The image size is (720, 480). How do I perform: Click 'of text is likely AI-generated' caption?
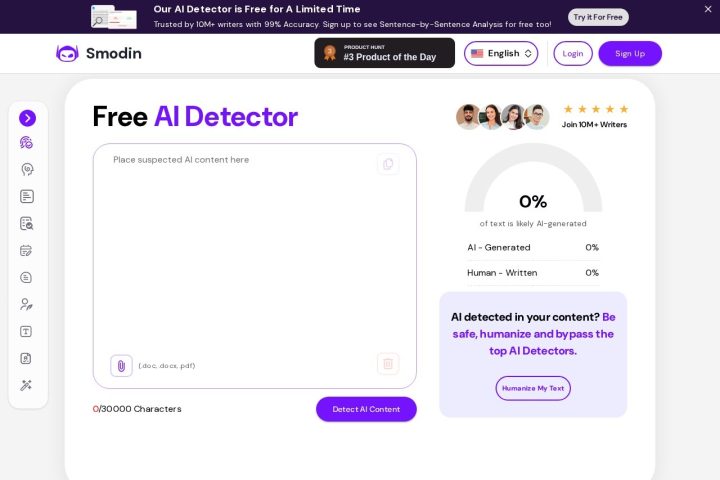click(533, 224)
